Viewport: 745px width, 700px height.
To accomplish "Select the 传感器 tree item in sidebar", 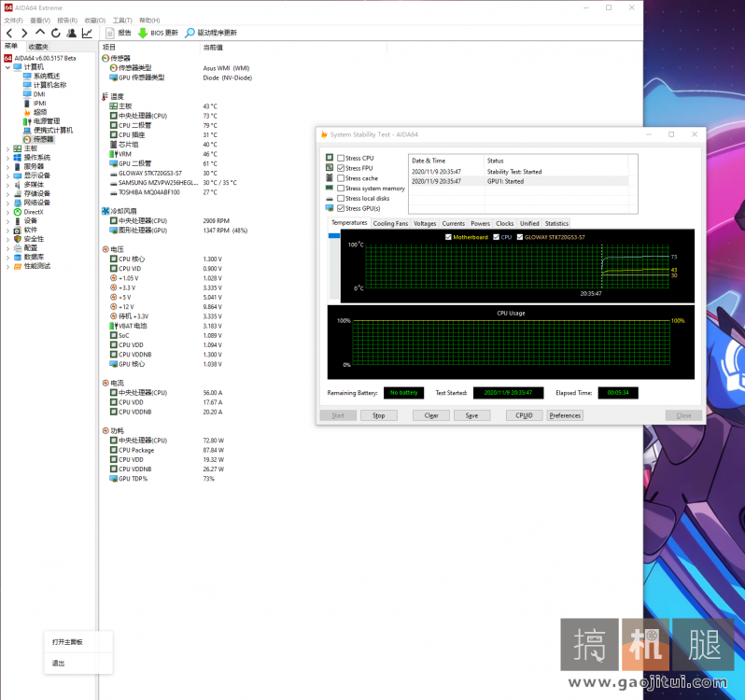I will [x=38, y=139].
